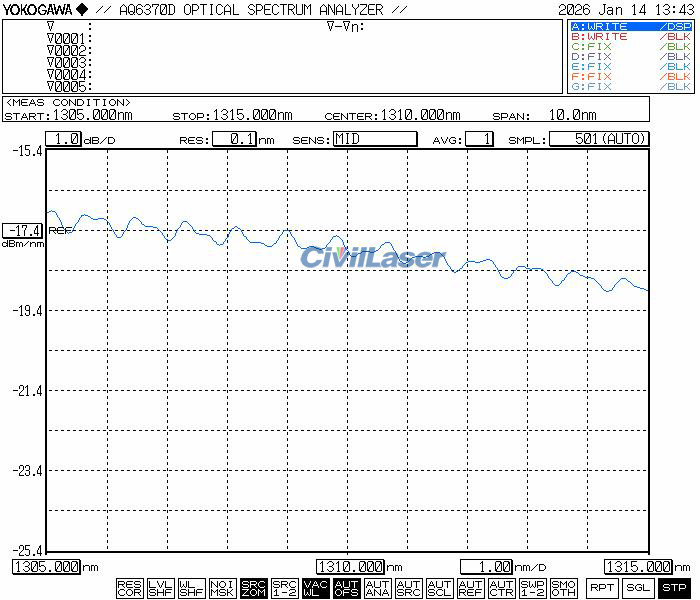
Task: Click the WL SHF indicator icon
Action: point(191,588)
